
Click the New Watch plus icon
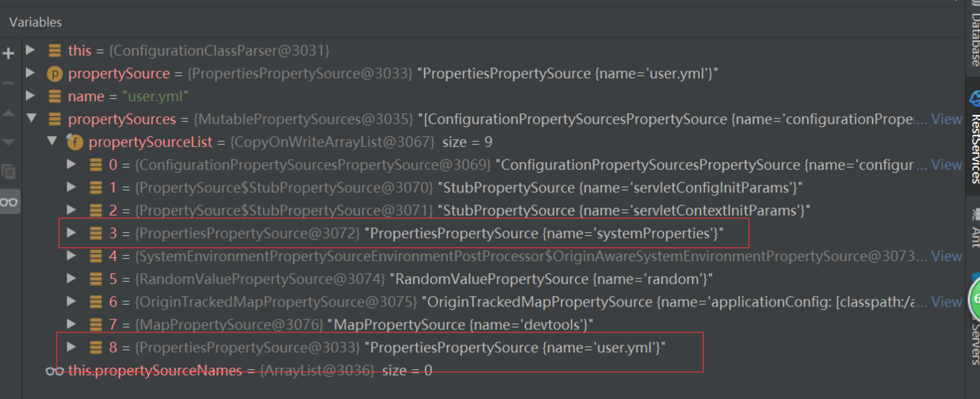click(x=8, y=54)
